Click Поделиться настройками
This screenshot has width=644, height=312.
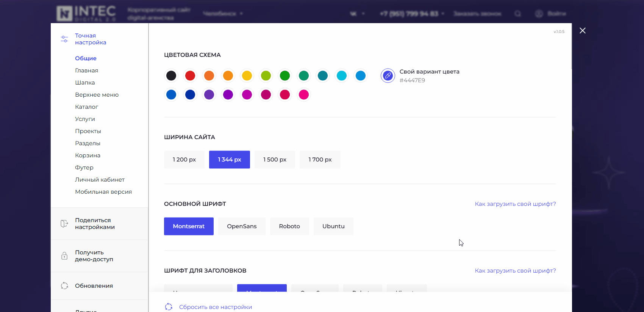pos(95,224)
